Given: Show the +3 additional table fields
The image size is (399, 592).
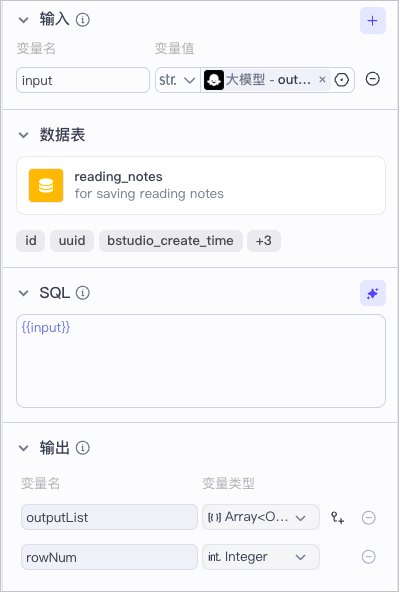Looking at the screenshot, I should (x=263, y=240).
